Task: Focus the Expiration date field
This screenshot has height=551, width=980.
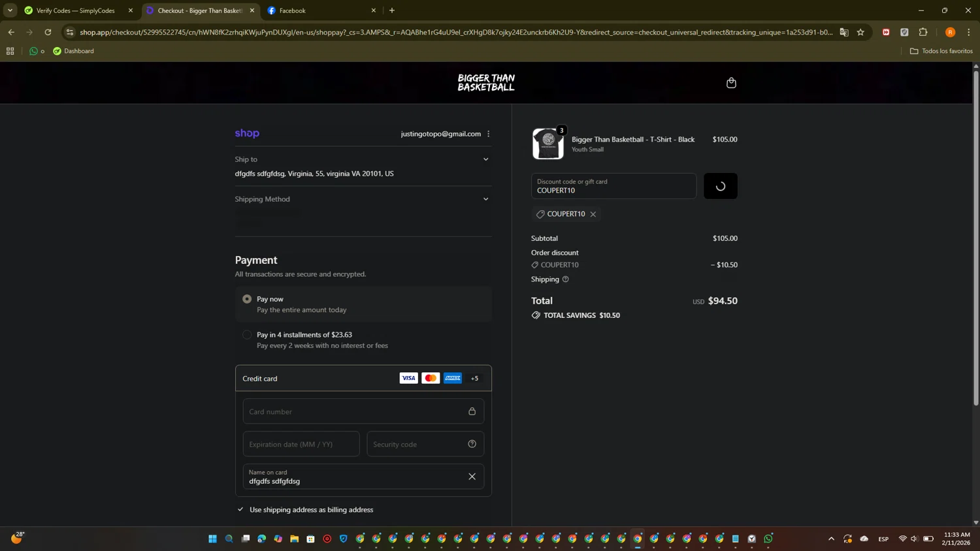Action: tap(301, 444)
